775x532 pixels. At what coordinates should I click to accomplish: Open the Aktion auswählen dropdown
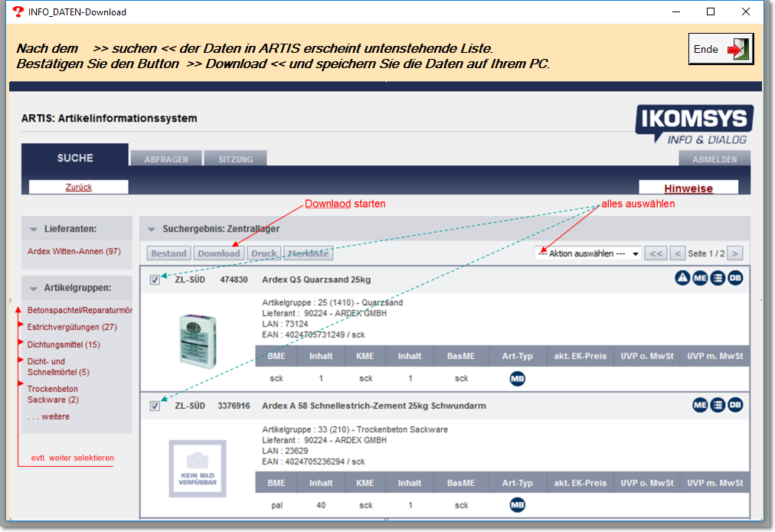[587, 253]
